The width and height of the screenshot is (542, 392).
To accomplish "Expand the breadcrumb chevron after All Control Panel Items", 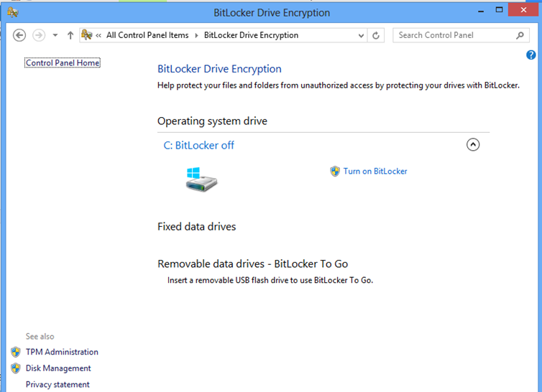I will click(x=196, y=36).
